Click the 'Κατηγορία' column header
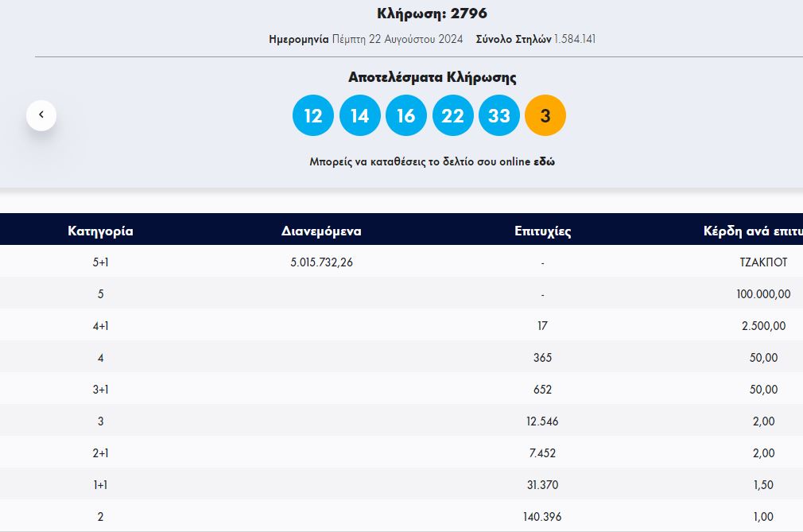 [100, 231]
